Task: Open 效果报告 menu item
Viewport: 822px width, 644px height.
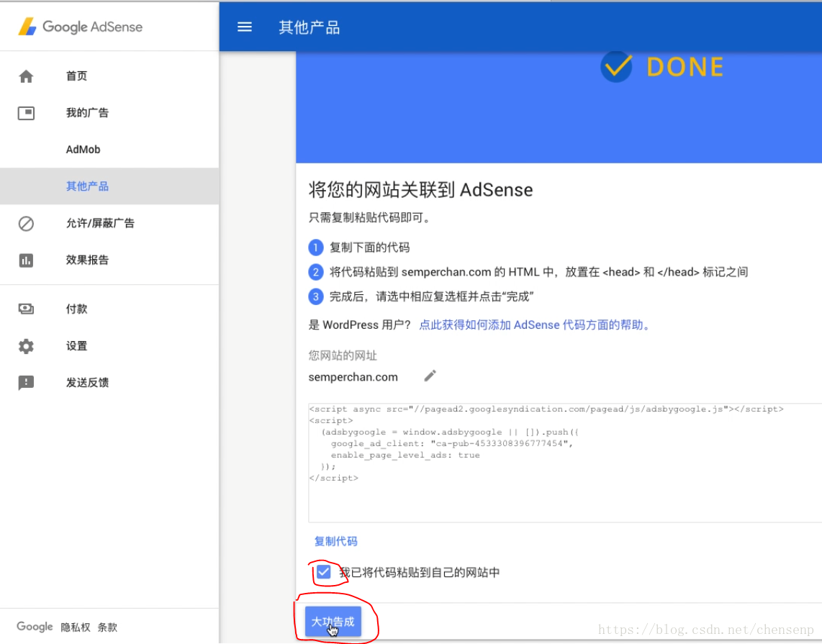Action: point(109,260)
